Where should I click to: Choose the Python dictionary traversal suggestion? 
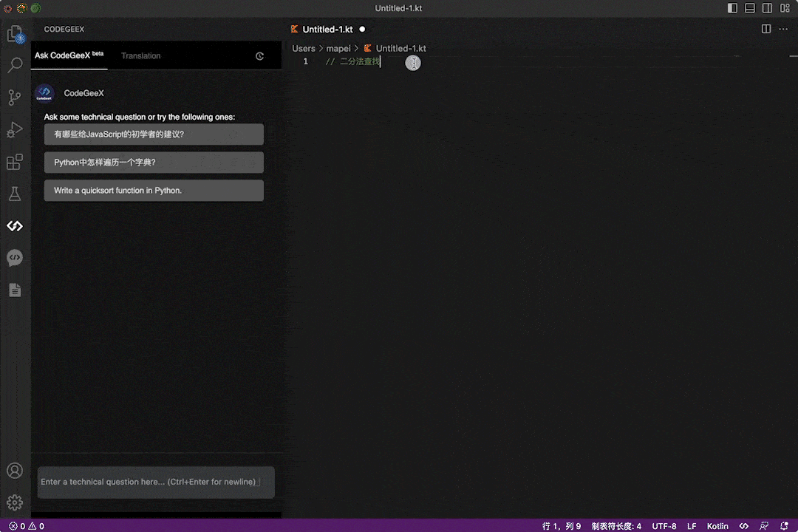pyautogui.click(x=154, y=163)
